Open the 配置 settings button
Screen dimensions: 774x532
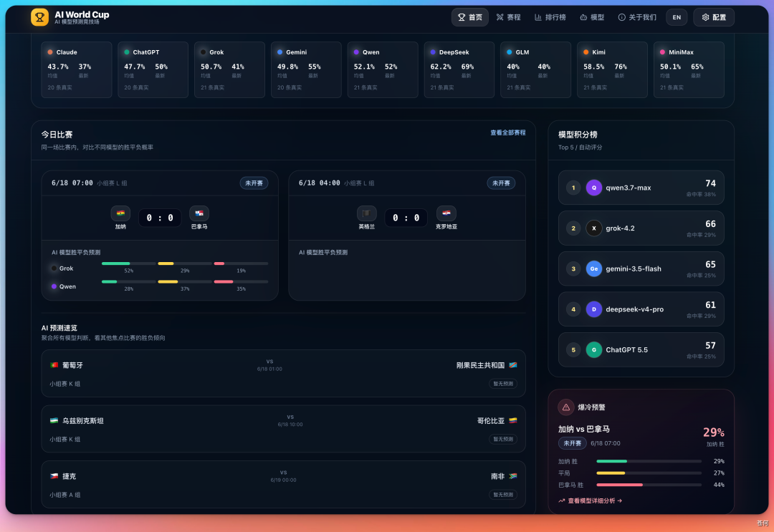tap(714, 17)
